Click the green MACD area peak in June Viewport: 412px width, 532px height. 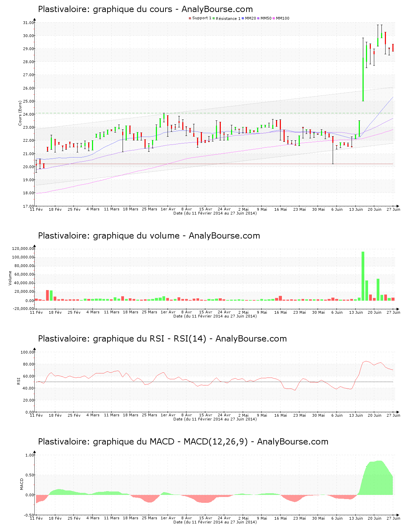point(378,478)
